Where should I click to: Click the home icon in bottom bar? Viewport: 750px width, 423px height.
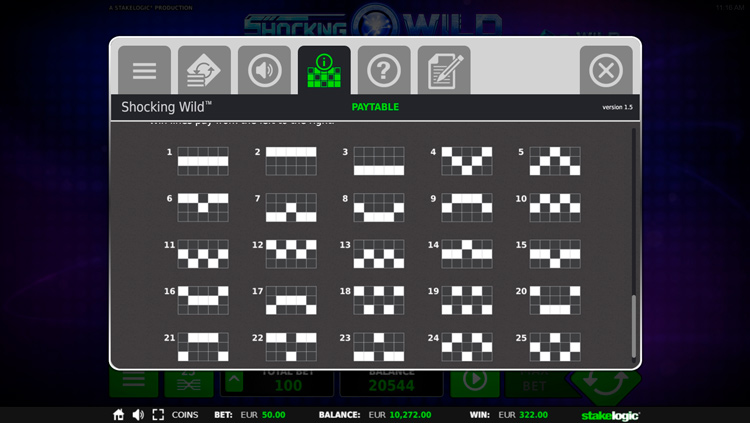(118, 414)
